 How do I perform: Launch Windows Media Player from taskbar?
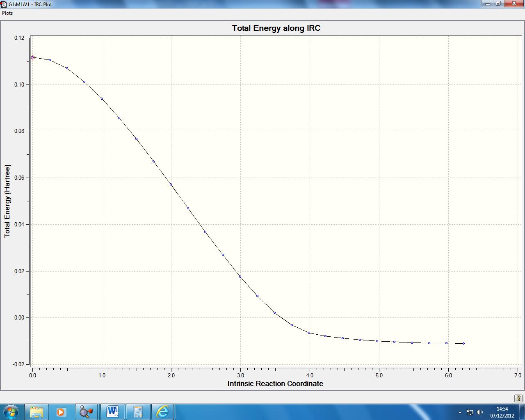[x=61, y=411]
